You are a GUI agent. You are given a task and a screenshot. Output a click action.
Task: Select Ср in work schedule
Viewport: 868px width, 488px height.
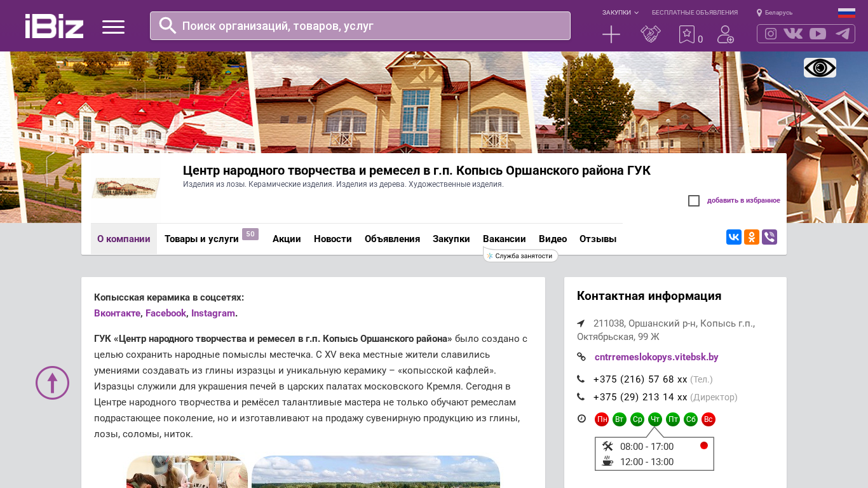pos(637,419)
